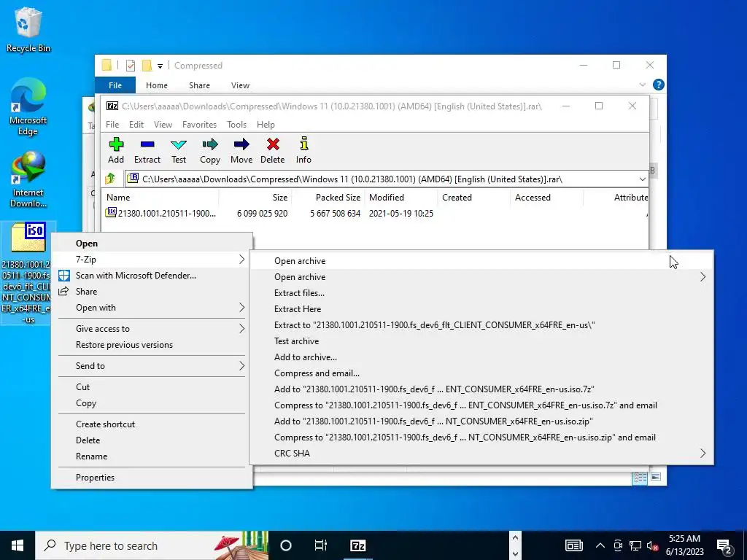
Task: Choose Restore previous versions
Action: [152, 345]
